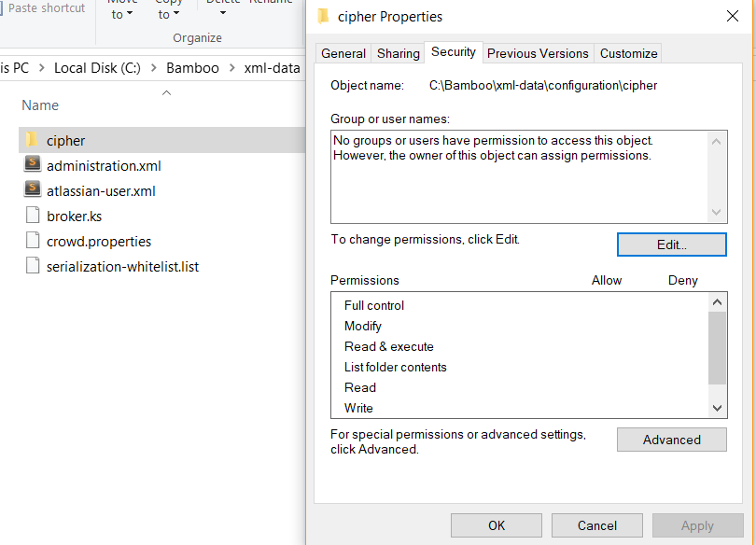Click permissions list scrollbar thumb

(x=717, y=348)
